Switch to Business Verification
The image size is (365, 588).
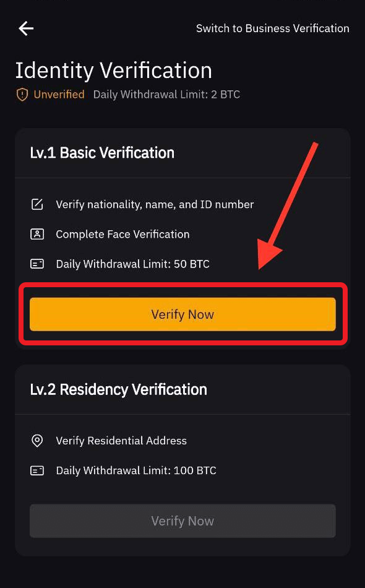(x=272, y=28)
